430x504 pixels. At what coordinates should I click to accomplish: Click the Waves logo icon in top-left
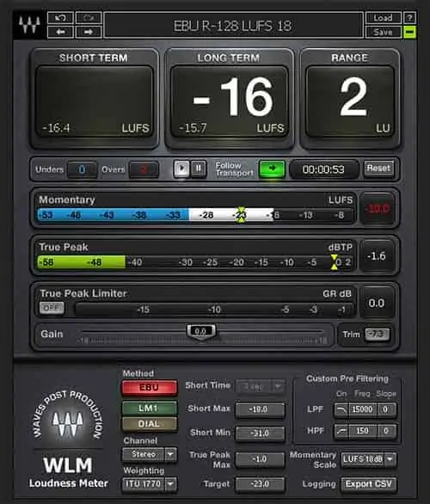(x=29, y=25)
